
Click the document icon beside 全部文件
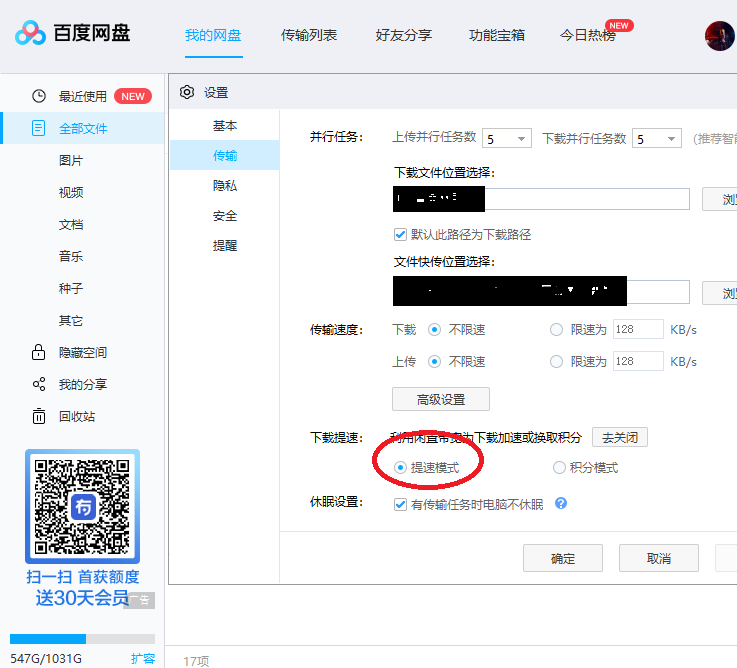[38, 128]
